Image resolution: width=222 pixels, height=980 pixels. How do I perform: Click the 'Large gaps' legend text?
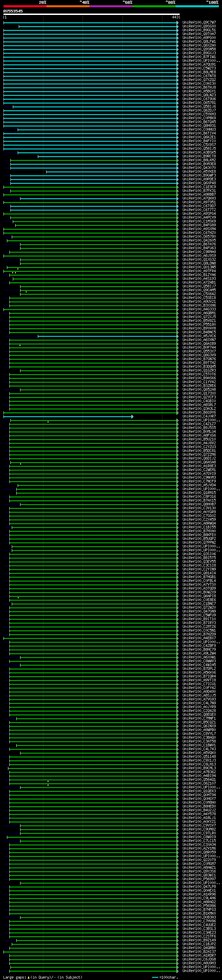15,977
